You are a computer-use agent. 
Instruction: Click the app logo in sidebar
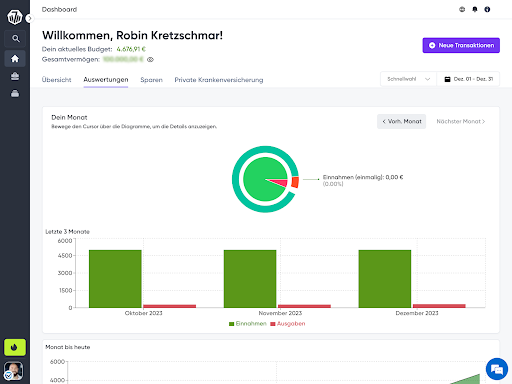[x=15, y=17]
